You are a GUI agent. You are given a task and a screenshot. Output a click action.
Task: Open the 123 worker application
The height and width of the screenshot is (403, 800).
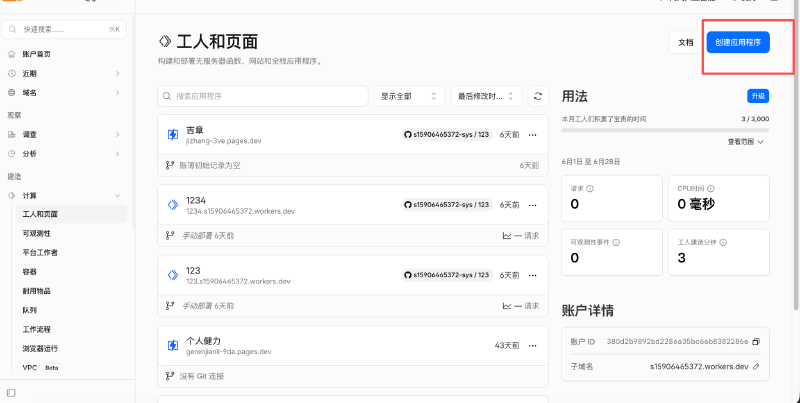point(193,270)
